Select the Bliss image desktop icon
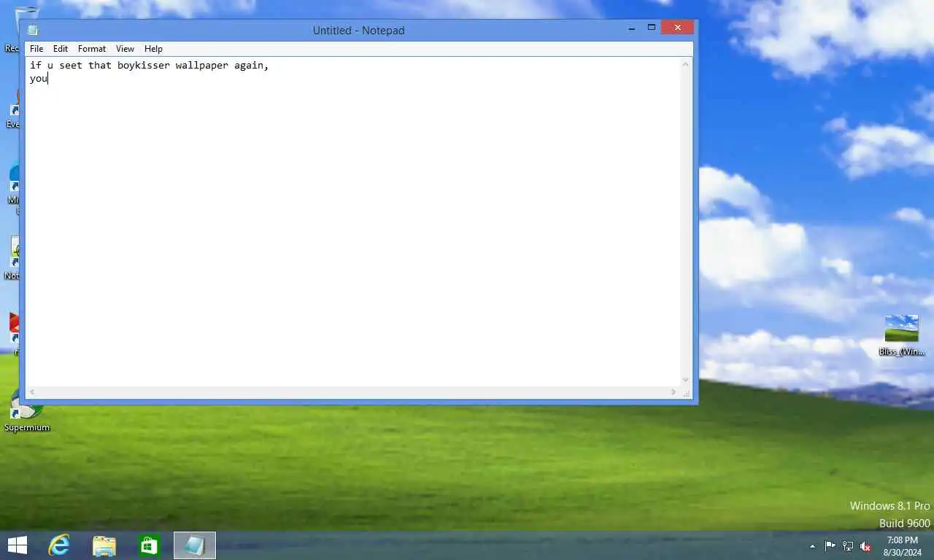This screenshot has width=934, height=560. 902,335
